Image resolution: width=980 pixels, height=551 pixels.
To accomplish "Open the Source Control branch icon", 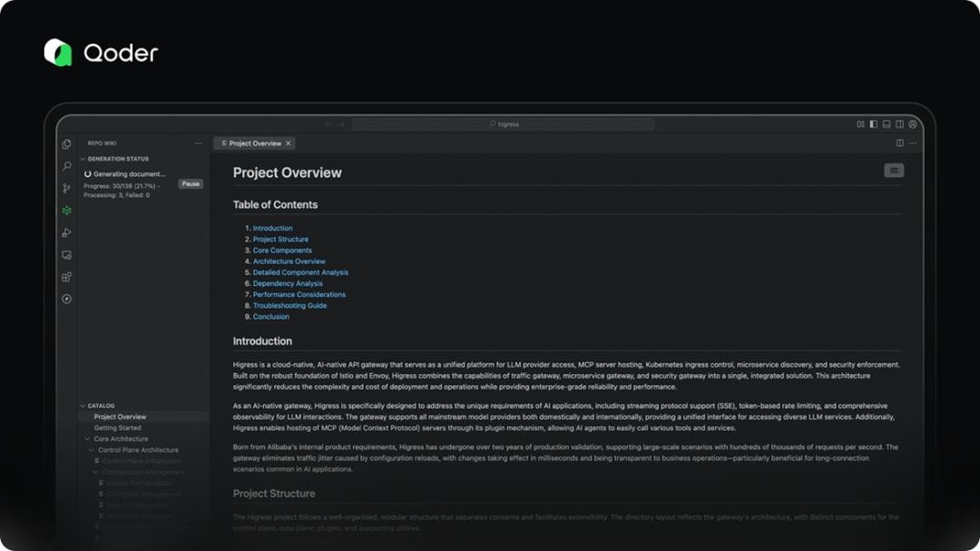I will tap(66, 188).
